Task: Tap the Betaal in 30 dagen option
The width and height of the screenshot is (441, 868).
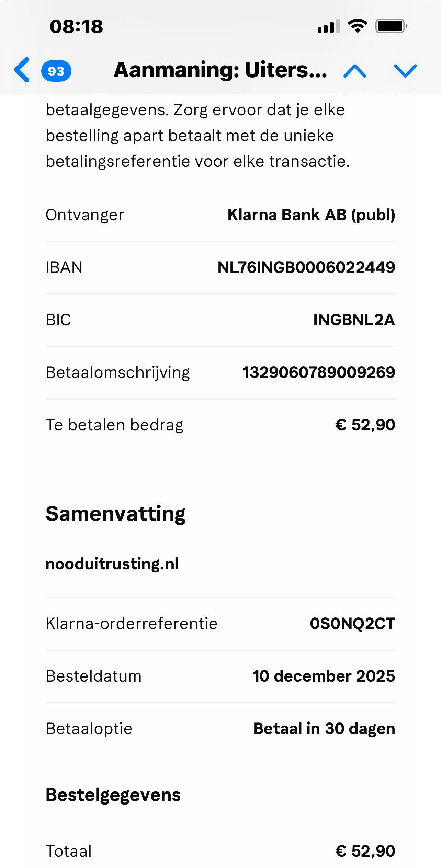Action: [324, 729]
